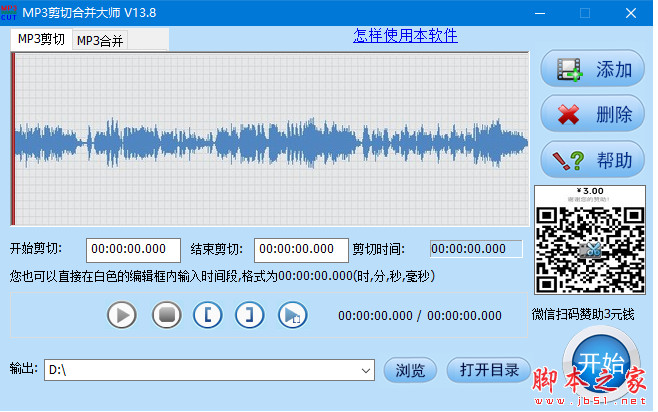Click the play button
Viewport: 658px width, 412px height.
tap(122, 315)
